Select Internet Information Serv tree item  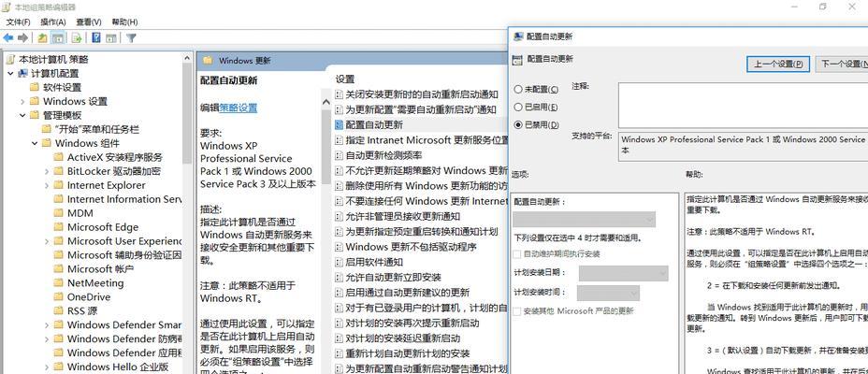(x=124, y=199)
